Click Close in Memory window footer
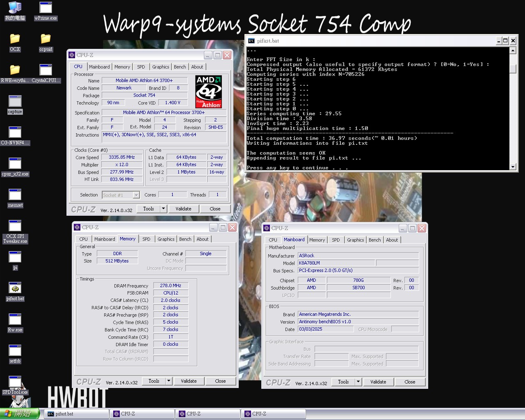 click(x=220, y=381)
